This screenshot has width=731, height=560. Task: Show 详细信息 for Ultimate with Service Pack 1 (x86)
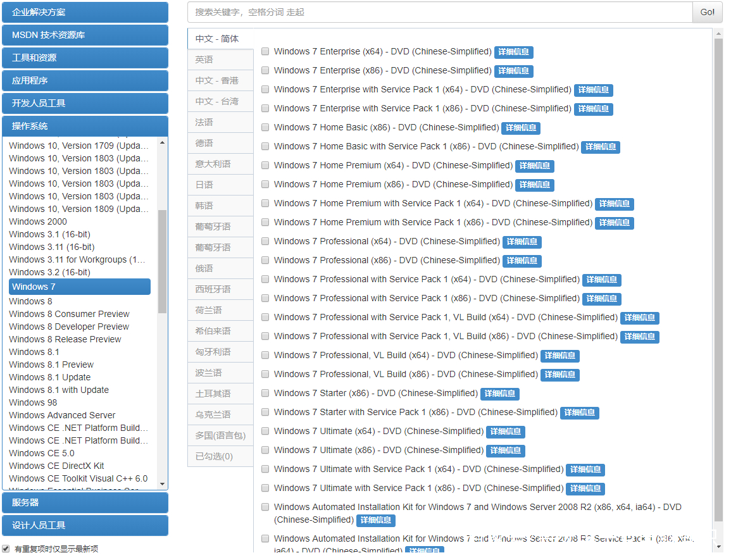[585, 488]
